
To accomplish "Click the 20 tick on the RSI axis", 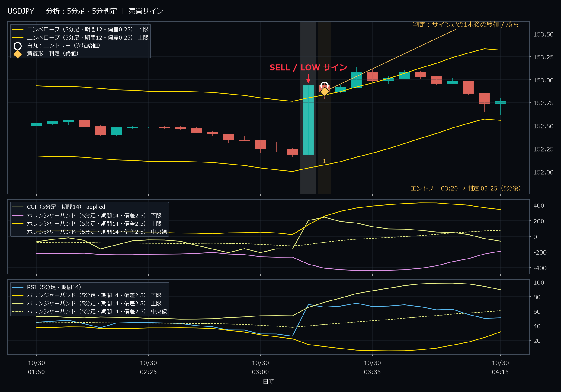I will tap(537, 341).
